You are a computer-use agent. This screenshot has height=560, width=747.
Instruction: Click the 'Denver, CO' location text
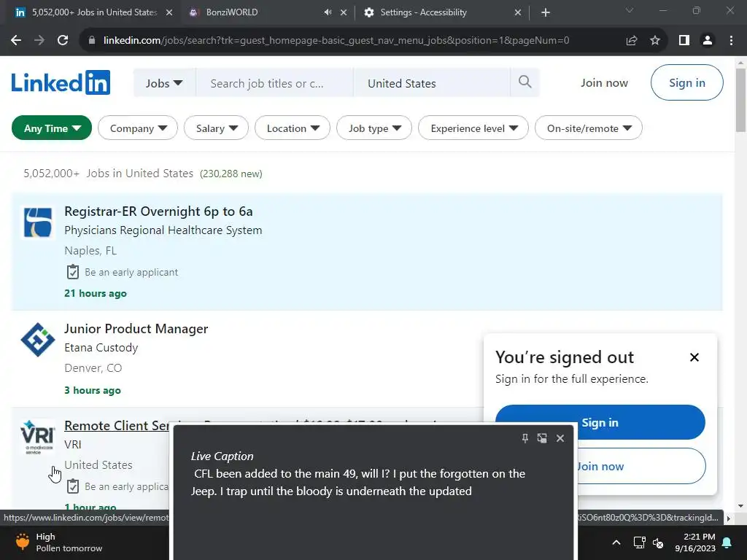coord(93,368)
